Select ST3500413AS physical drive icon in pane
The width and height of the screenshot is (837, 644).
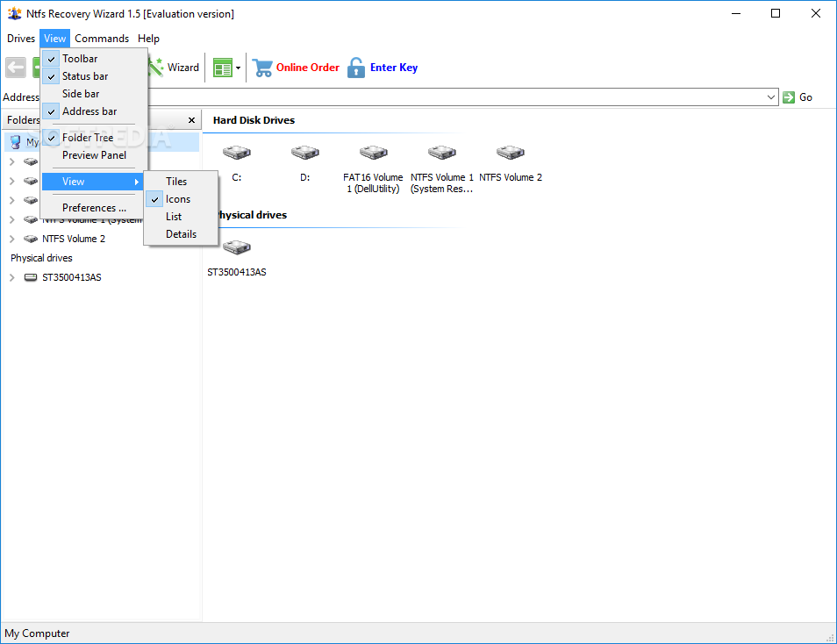click(x=237, y=247)
